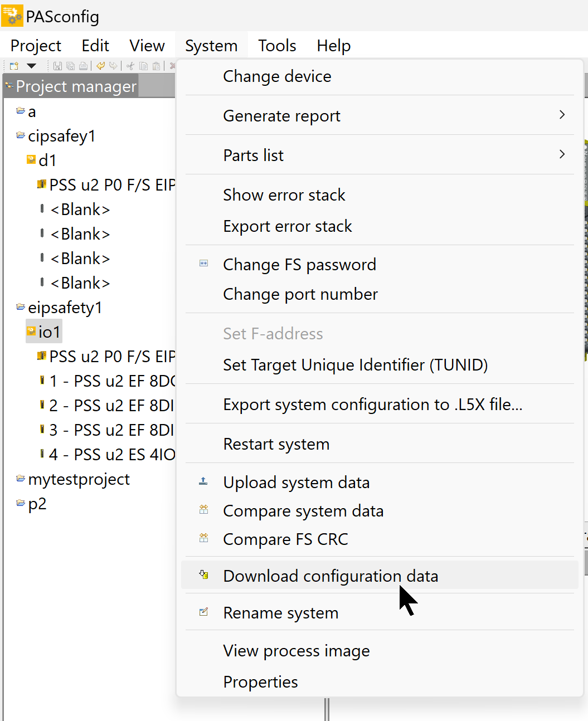This screenshot has width=588, height=721.
Task: Click the New project toolbar icon
Action: click(x=14, y=66)
